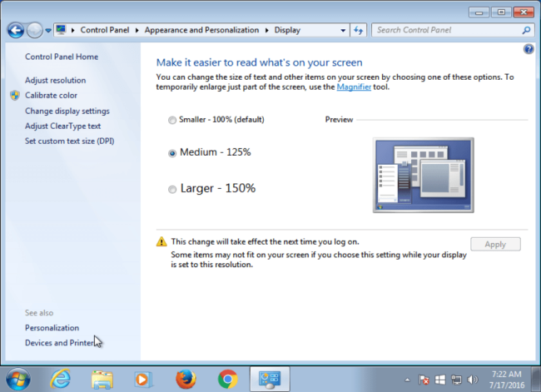The height and width of the screenshot is (392, 541).
Task: Select Medium - 125% option
Action: 210,152
